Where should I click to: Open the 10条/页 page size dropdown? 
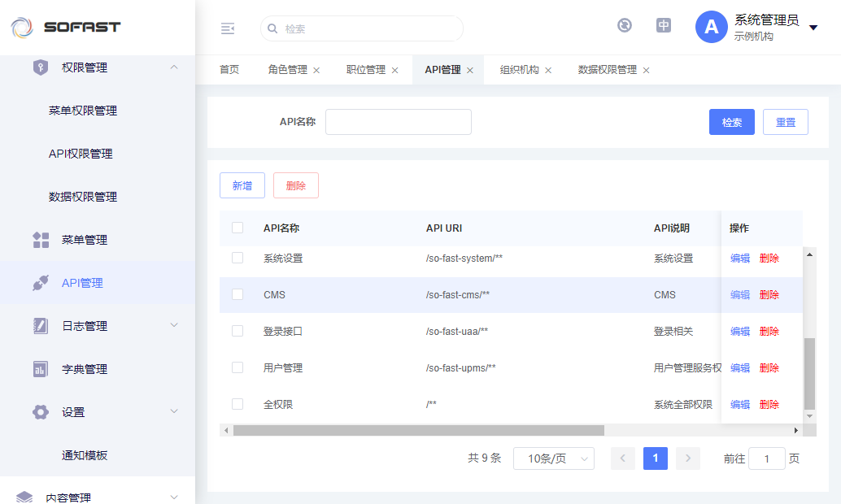pos(553,458)
